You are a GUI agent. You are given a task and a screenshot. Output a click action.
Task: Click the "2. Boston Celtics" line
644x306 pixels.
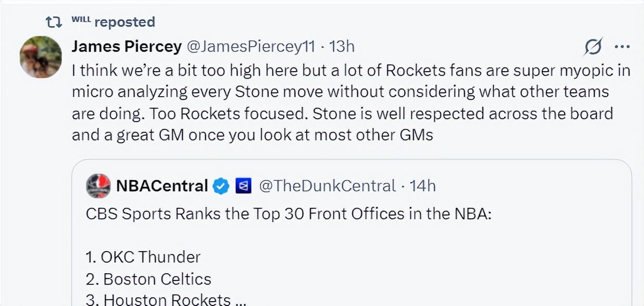click(148, 279)
